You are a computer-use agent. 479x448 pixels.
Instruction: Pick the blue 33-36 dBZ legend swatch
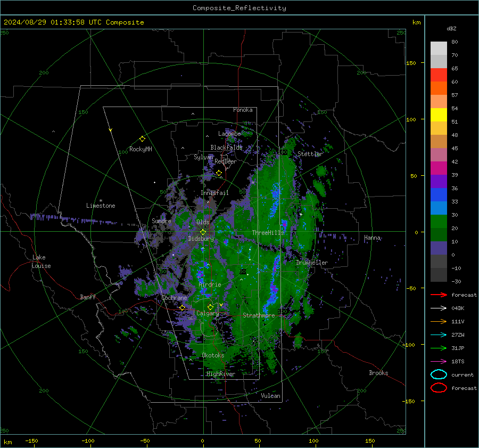coord(439,195)
